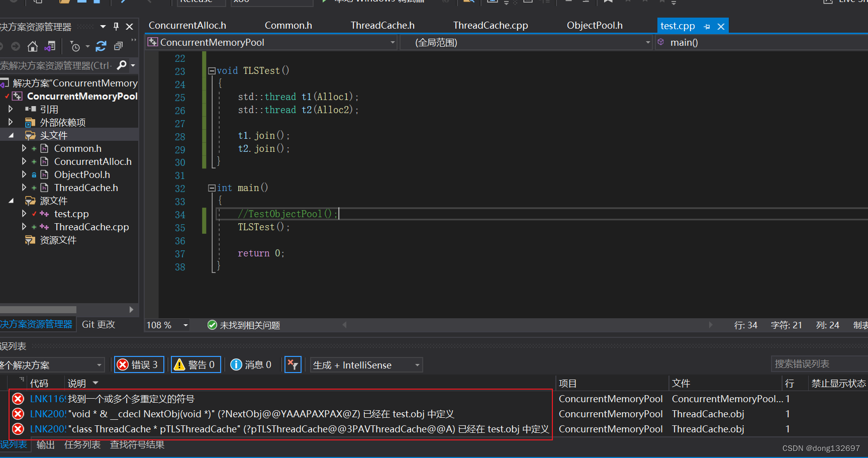Screen dimensions: 868x458
Task: Open Solution Explorer window position menu
Action: point(103,27)
